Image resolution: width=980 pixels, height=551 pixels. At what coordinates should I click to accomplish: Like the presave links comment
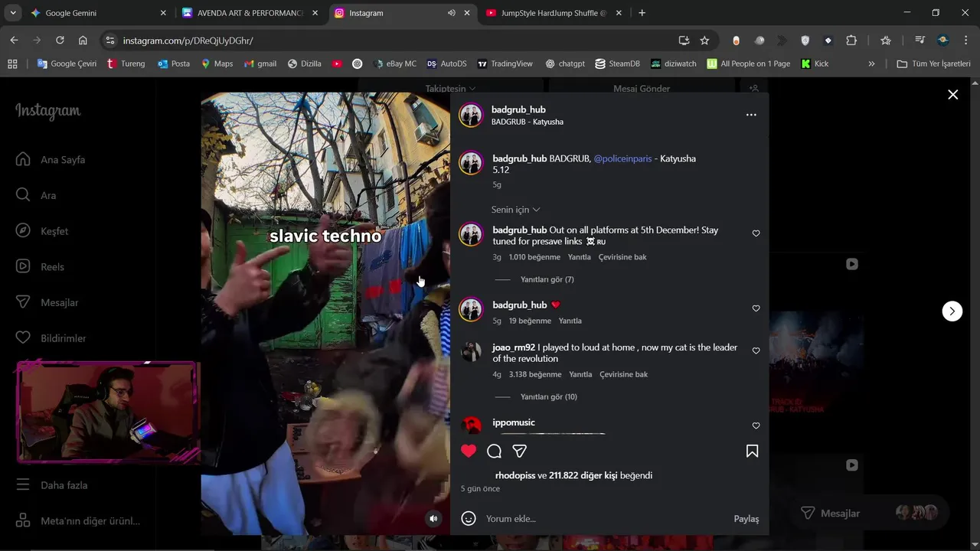point(756,233)
